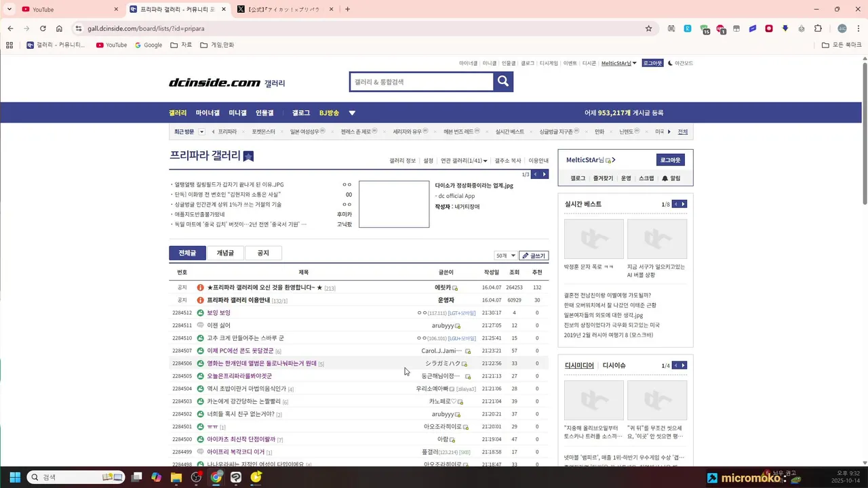Click the Chrome profile avatar
Viewport: 868px width, 488px height.
(842, 28)
